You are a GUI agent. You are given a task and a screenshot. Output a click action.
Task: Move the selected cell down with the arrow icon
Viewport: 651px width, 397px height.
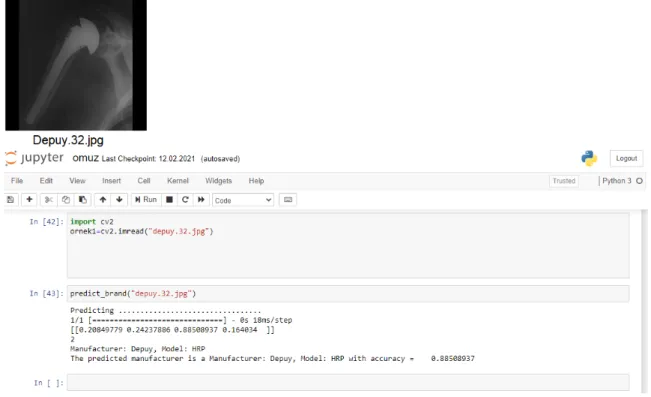tap(119, 200)
